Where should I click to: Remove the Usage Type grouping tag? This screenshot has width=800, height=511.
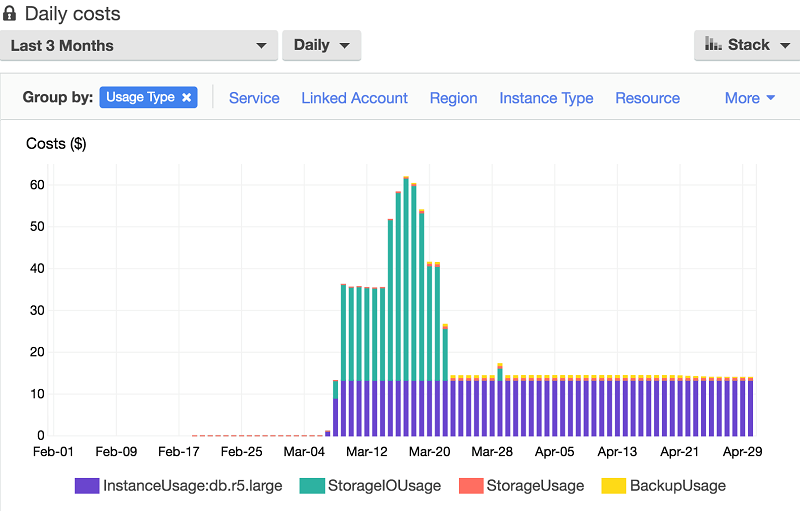point(187,97)
